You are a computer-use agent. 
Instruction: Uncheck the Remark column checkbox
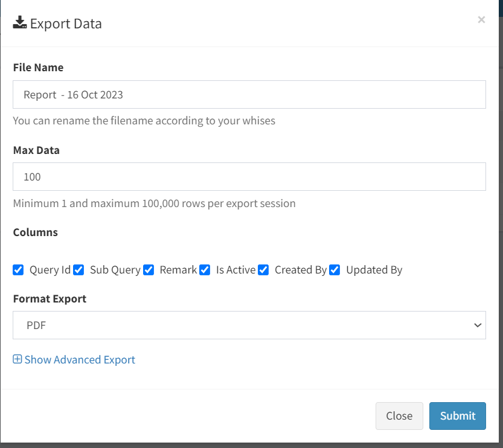click(149, 270)
